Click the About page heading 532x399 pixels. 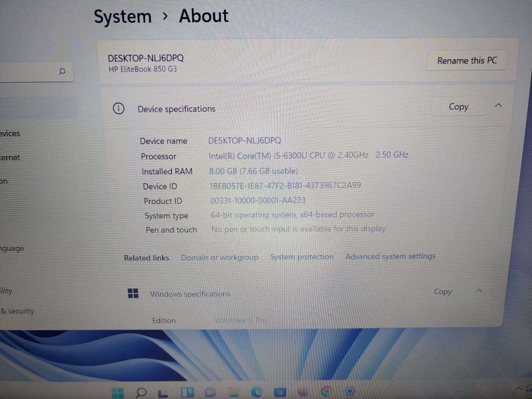point(204,16)
